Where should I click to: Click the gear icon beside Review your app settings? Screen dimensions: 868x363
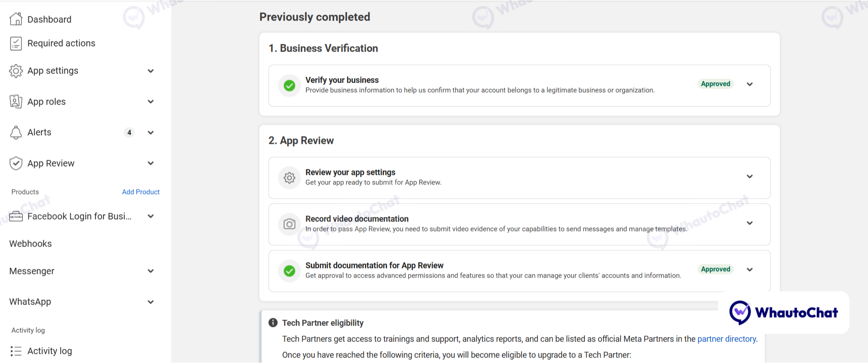click(289, 178)
